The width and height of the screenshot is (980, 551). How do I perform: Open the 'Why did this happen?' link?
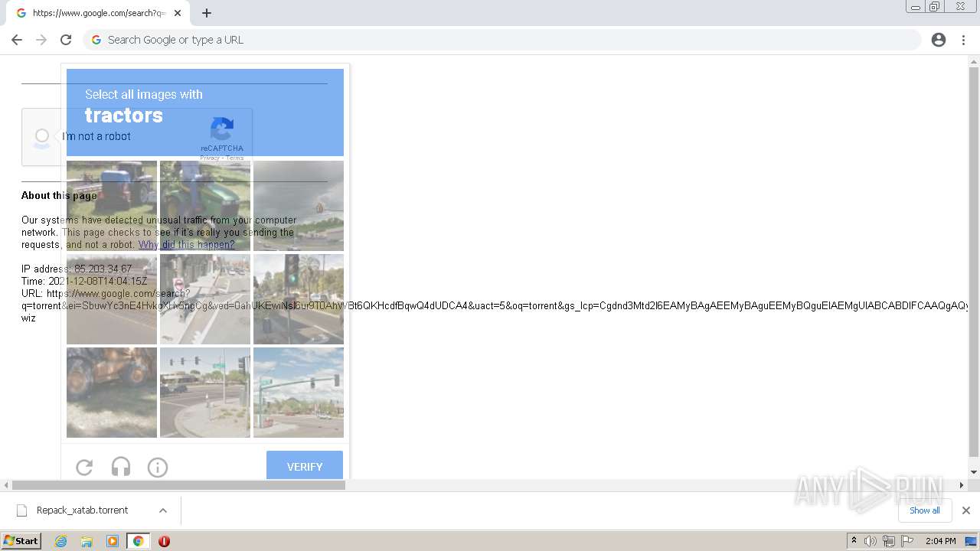[187, 245]
